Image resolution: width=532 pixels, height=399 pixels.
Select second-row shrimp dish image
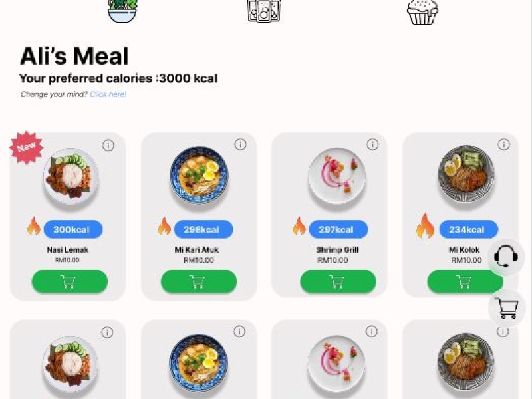pos(336,363)
